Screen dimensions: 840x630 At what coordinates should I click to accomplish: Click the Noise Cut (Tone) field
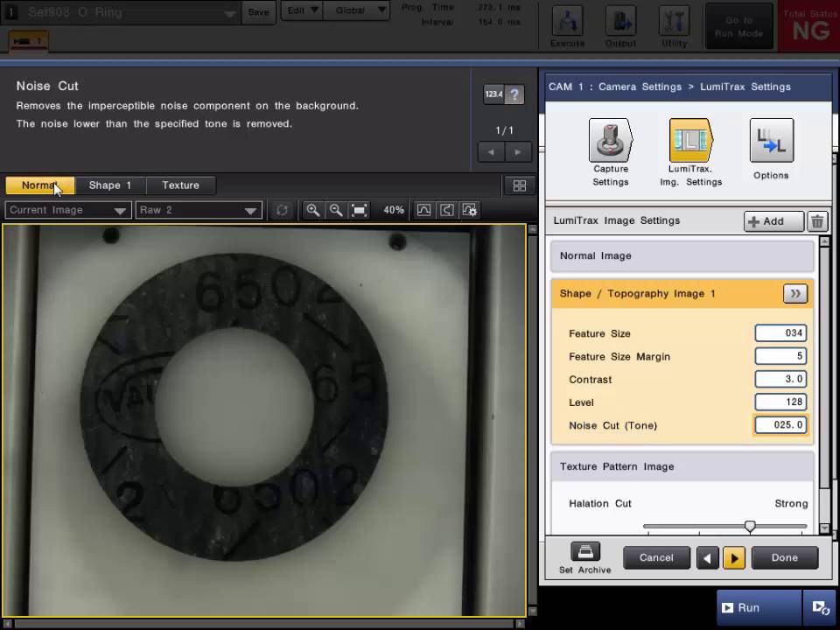coord(780,425)
